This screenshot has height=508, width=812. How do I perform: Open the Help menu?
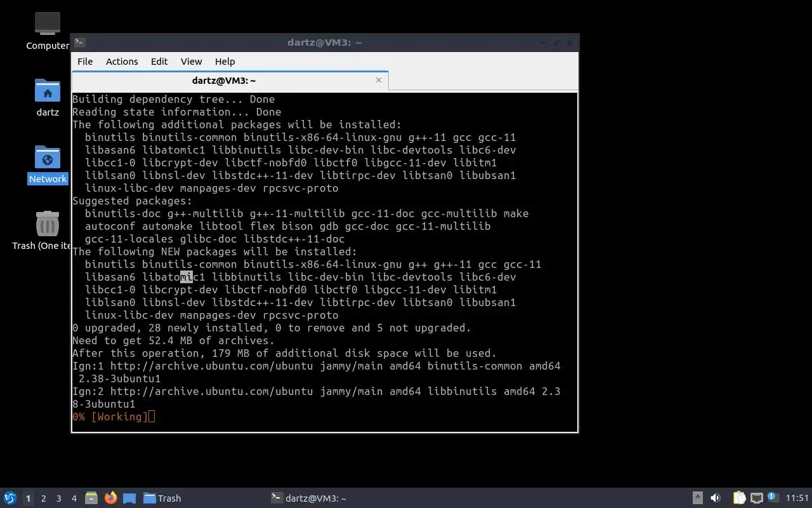(x=225, y=62)
